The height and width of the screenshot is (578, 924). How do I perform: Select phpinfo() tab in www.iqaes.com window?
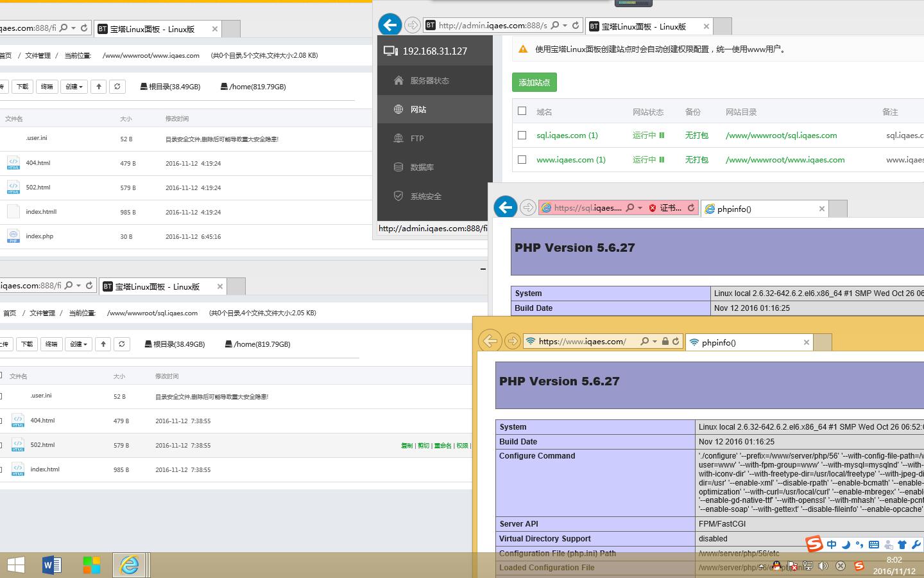click(x=748, y=342)
